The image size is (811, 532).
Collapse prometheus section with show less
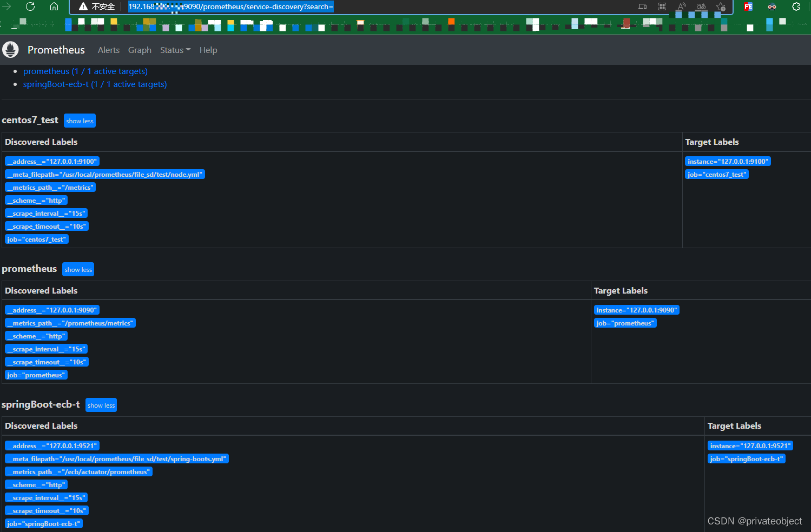pyautogui.click(x=78, y=269)
